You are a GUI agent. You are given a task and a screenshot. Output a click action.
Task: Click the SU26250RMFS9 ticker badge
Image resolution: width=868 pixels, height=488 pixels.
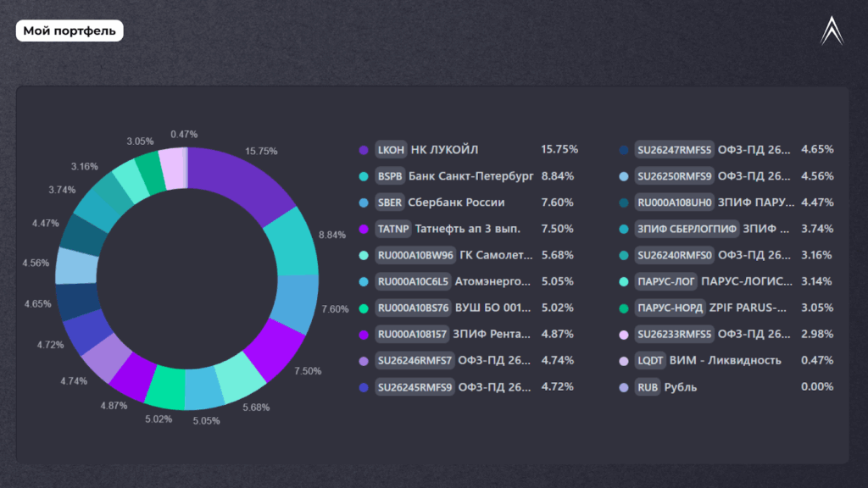point(674,176)
